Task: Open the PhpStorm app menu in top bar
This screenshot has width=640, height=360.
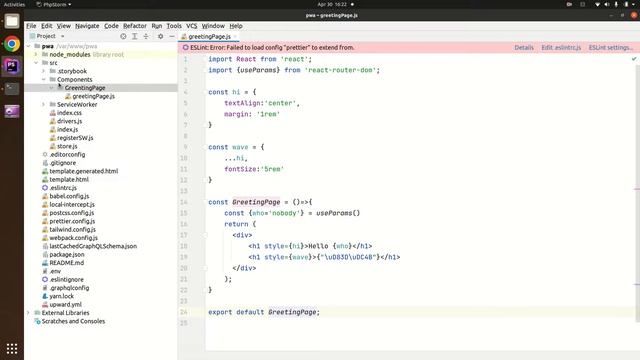Action: pos(53,4)
